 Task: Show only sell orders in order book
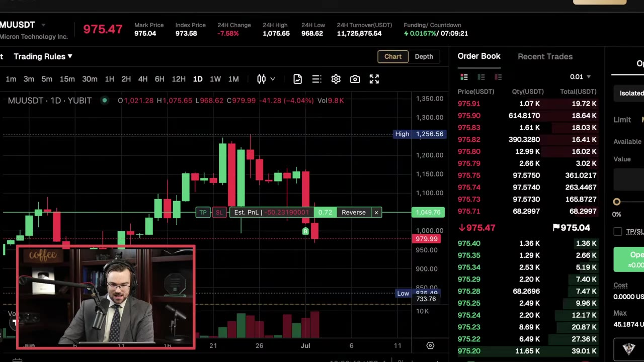[x=498, y=77]
